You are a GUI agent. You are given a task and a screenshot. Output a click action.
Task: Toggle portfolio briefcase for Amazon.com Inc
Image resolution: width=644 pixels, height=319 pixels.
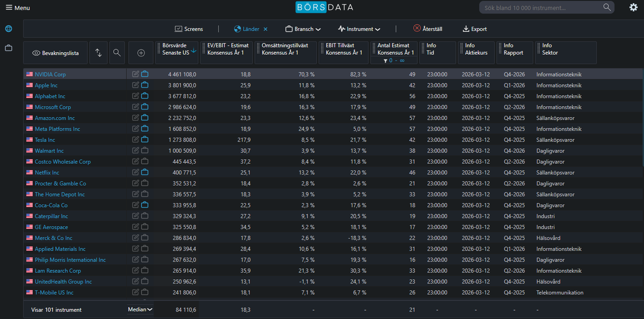(145, 118)
